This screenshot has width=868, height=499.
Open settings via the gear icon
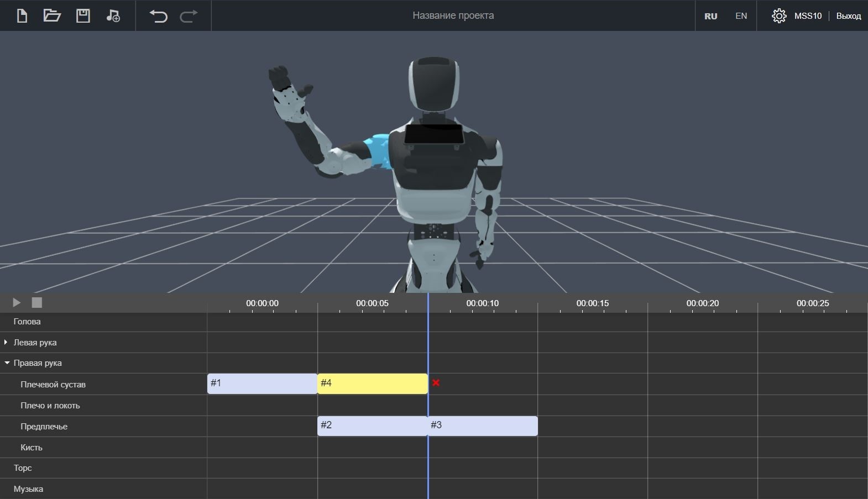[779, 15]
